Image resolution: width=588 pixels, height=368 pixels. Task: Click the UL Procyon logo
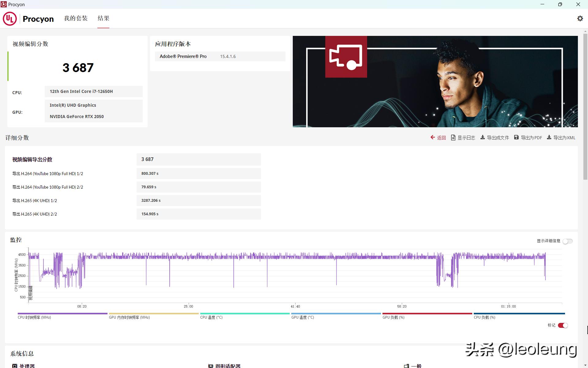tap(10, 19)
